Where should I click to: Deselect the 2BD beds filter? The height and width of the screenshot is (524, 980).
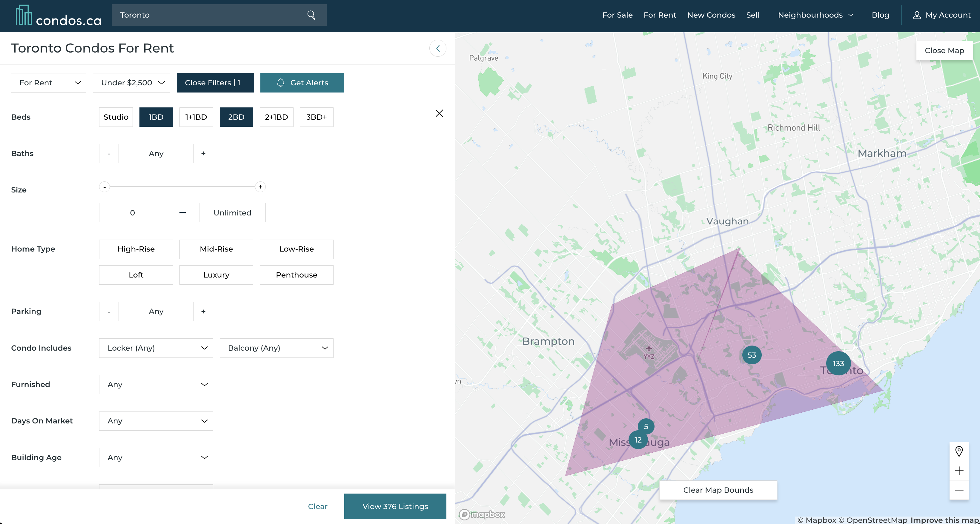coord(236,117)
